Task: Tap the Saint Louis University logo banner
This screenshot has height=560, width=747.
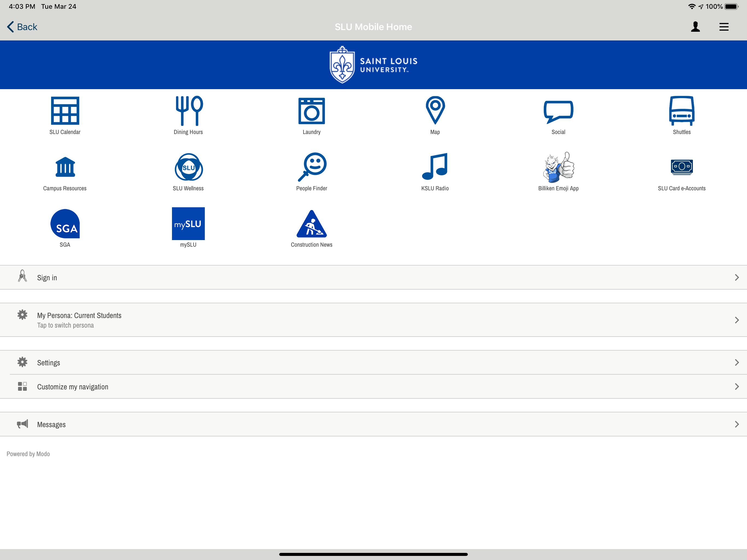Action: click(x=373, y=65)
